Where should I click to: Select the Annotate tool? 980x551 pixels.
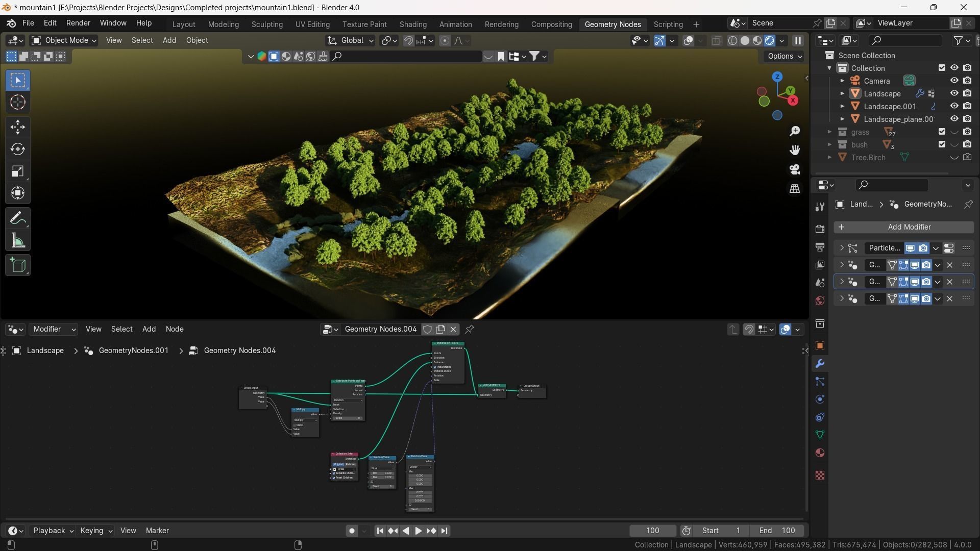pos(18,218)
